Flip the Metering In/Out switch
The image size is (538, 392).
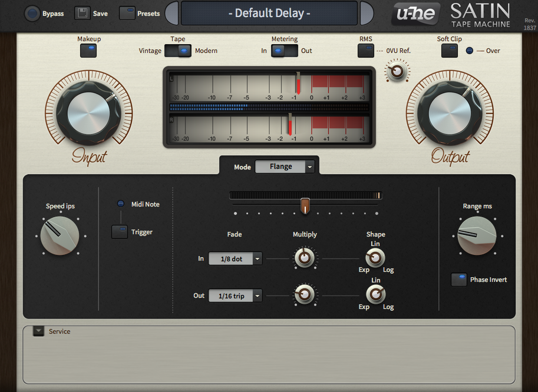coord(285,51)
